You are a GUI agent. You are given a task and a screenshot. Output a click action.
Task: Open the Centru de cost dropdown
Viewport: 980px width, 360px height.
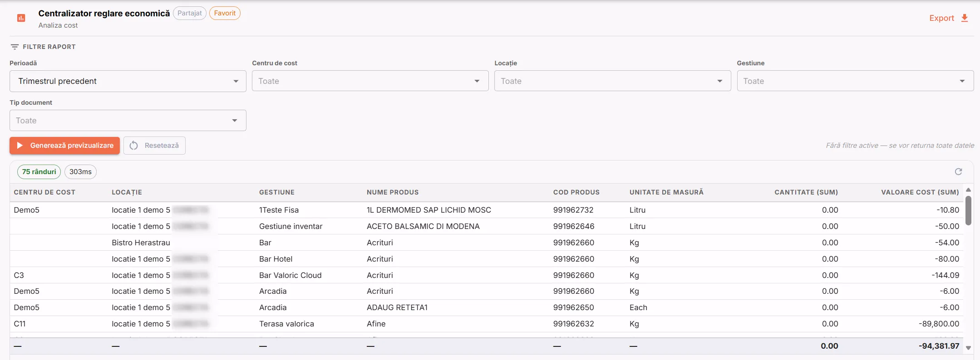370,81
